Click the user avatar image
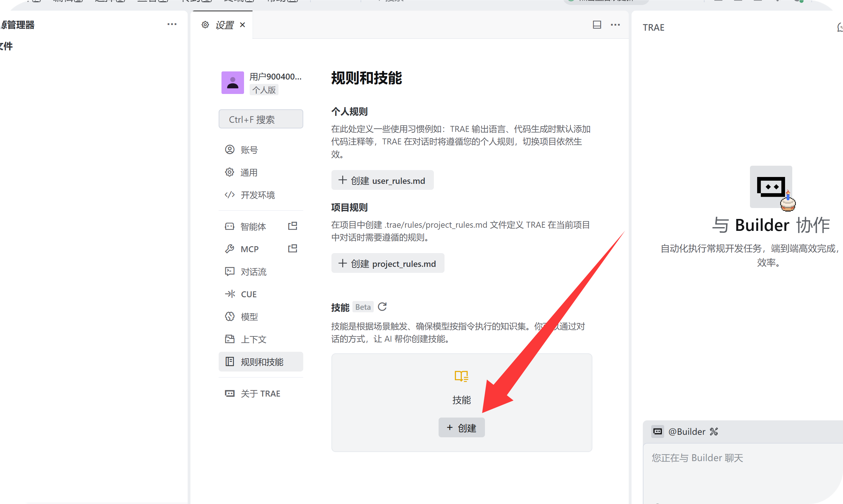 pos(233,82)
